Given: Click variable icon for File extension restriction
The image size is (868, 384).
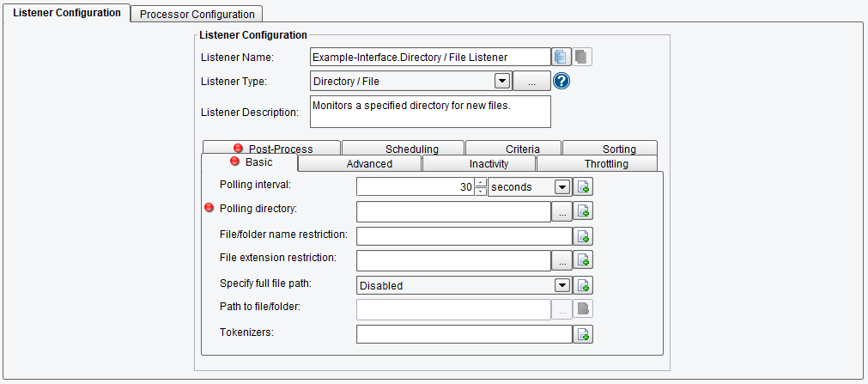Looking at the screenshot, I should [x=583, y=260].
